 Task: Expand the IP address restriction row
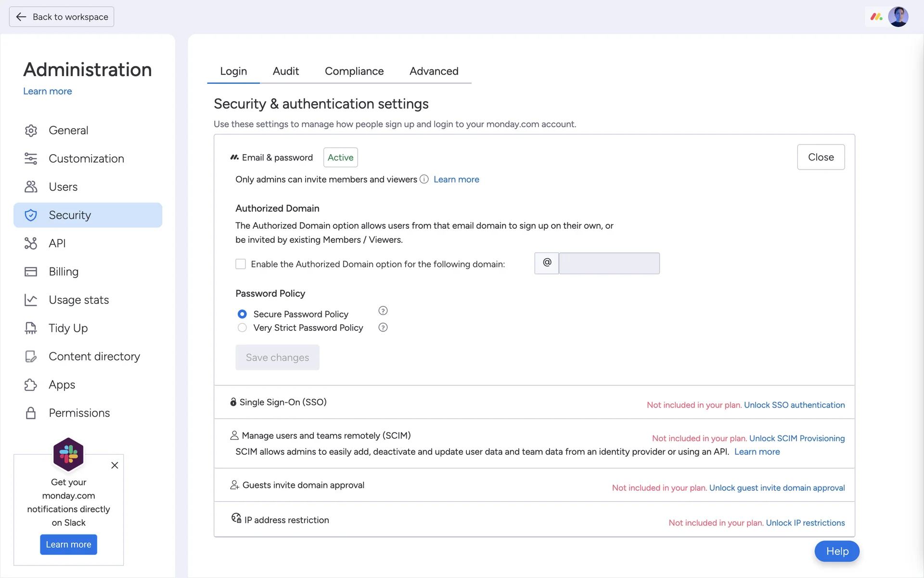coord(286,520)
